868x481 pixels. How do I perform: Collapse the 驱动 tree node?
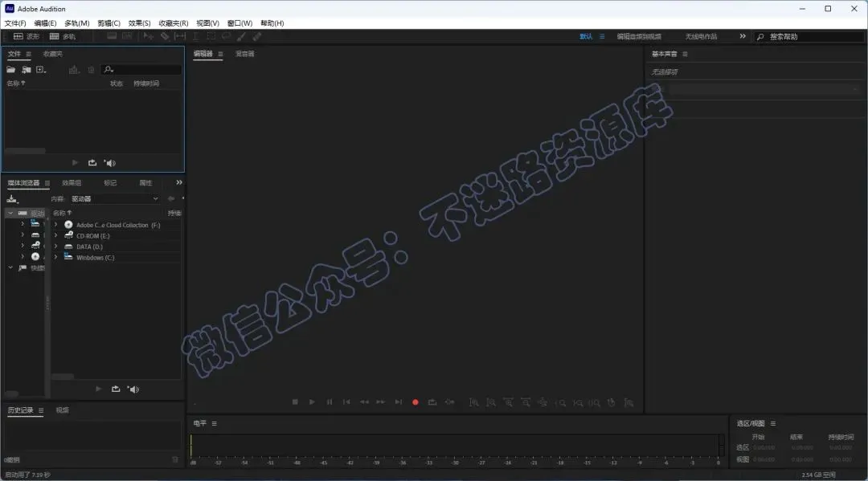tap(10, 213)
